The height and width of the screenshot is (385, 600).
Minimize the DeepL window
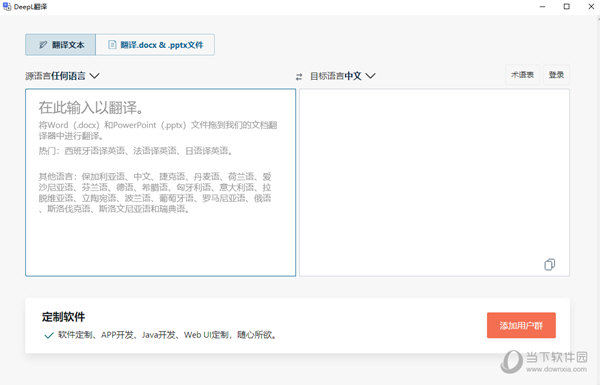pyautogui.click(x=542, y=7)
